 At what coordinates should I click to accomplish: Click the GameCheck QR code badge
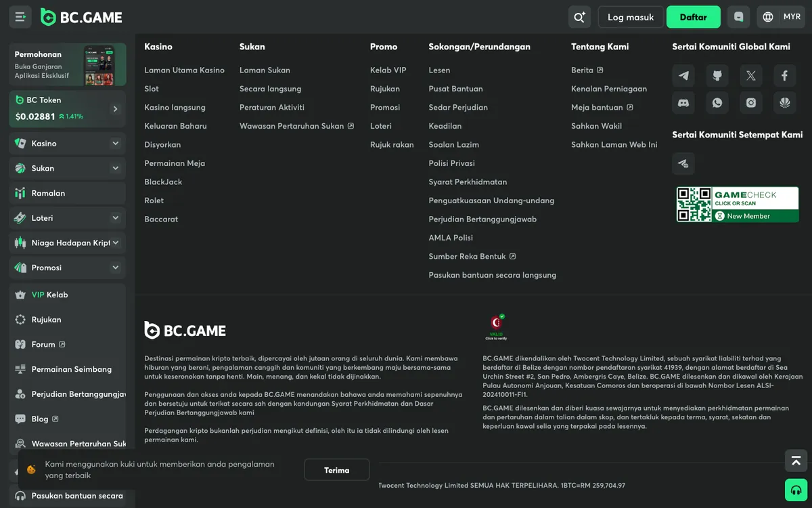738,205
